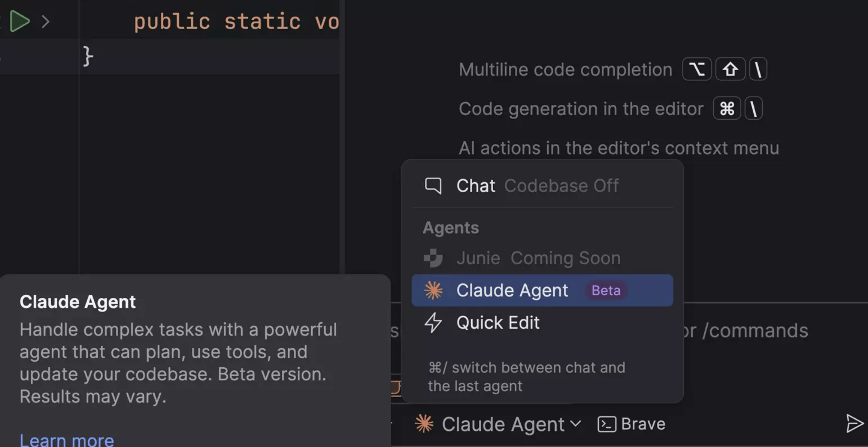Toggle Codebase Off for Chat
This screenshot has height=447, width=868.
tap(561, 186)
